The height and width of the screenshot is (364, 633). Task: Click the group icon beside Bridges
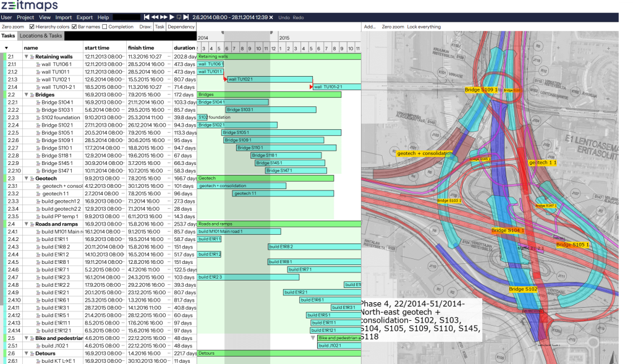tap(32, 95)
